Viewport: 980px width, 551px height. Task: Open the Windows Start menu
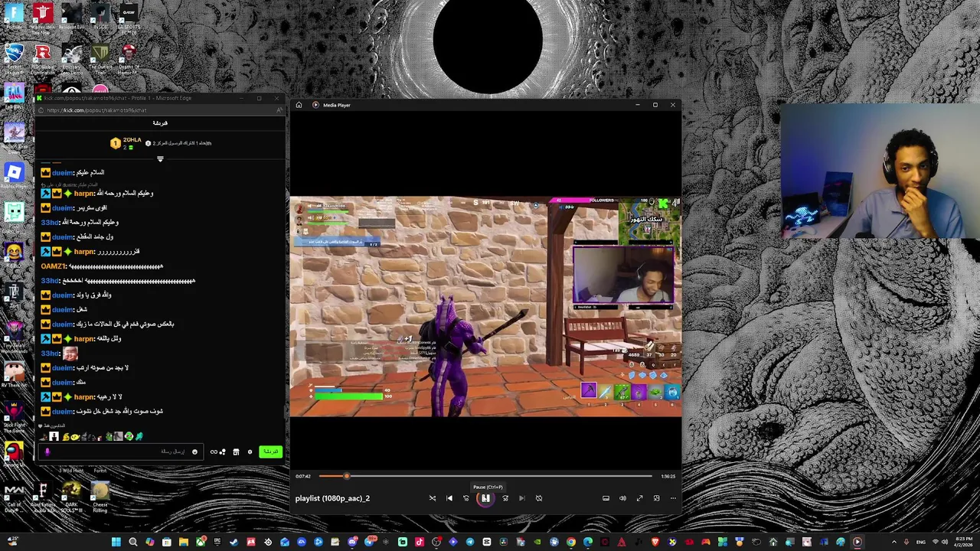pyautogui.click(x=116, y=543)
